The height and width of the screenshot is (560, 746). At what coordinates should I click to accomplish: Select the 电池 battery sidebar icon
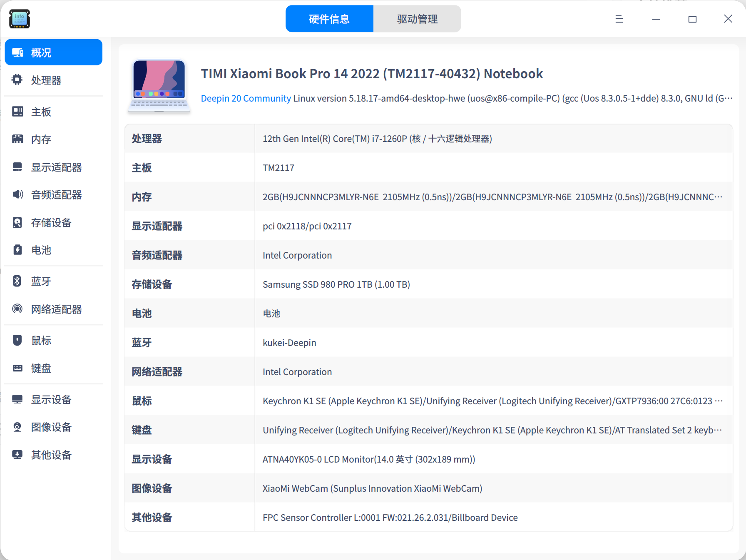(17, 250)
